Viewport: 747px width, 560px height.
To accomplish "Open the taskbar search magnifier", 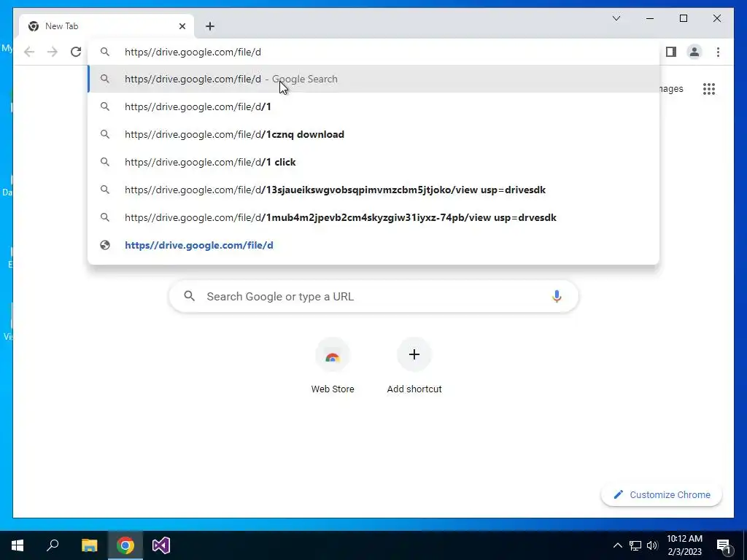I will (53, 545).
